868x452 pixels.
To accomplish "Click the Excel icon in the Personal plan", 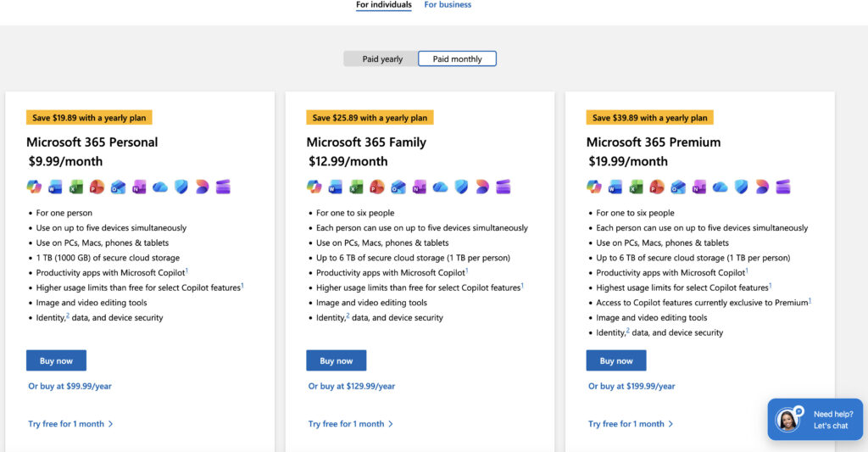I will [75, 187].
